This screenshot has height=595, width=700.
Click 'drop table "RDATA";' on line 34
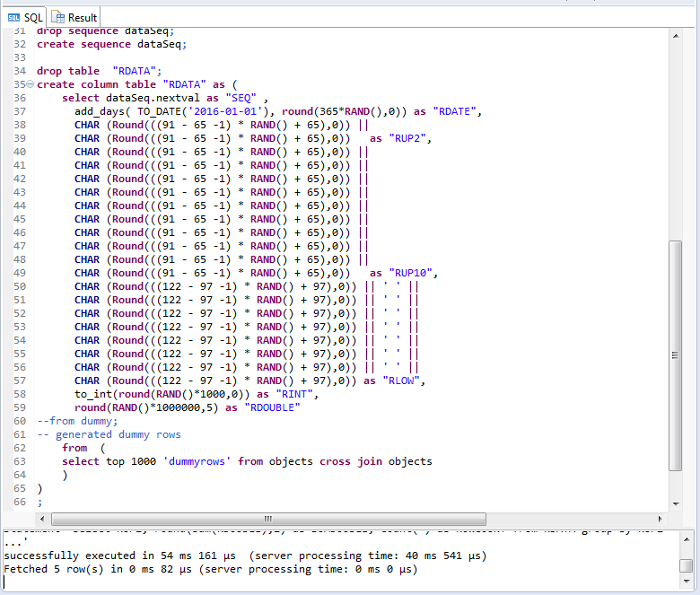(x=99, y=71)
